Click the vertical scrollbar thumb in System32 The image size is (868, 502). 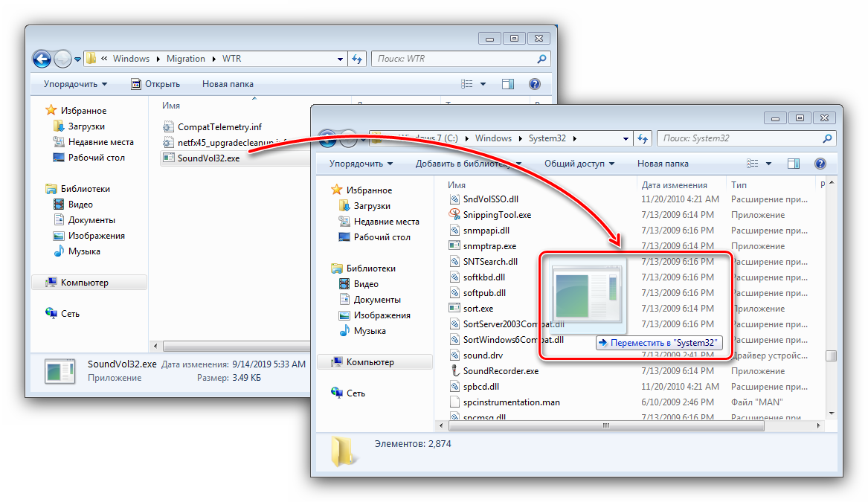coord(831,356)
